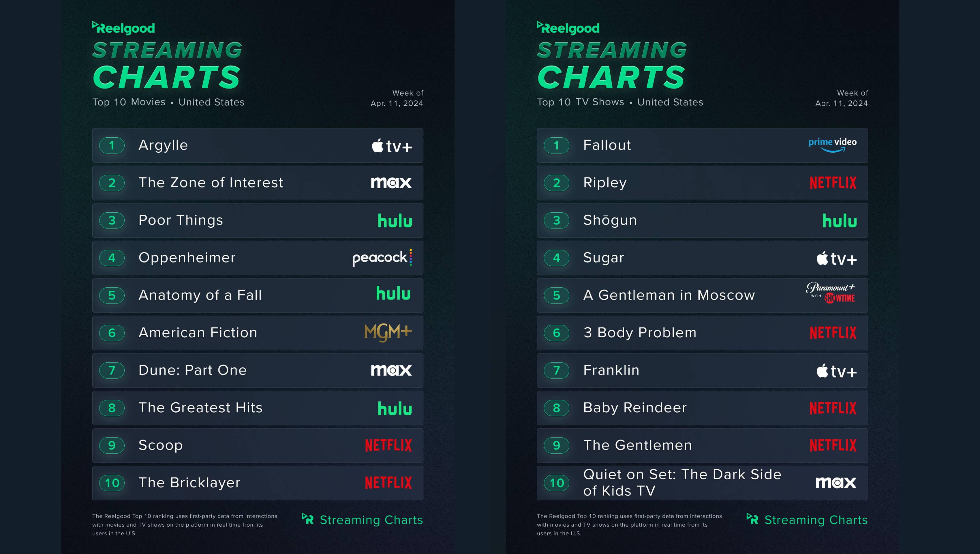Click the Netflix logo beside The Bricklayer
This screenshot has width=980, height=554.
pyautogui.click(x=388, y=483)
